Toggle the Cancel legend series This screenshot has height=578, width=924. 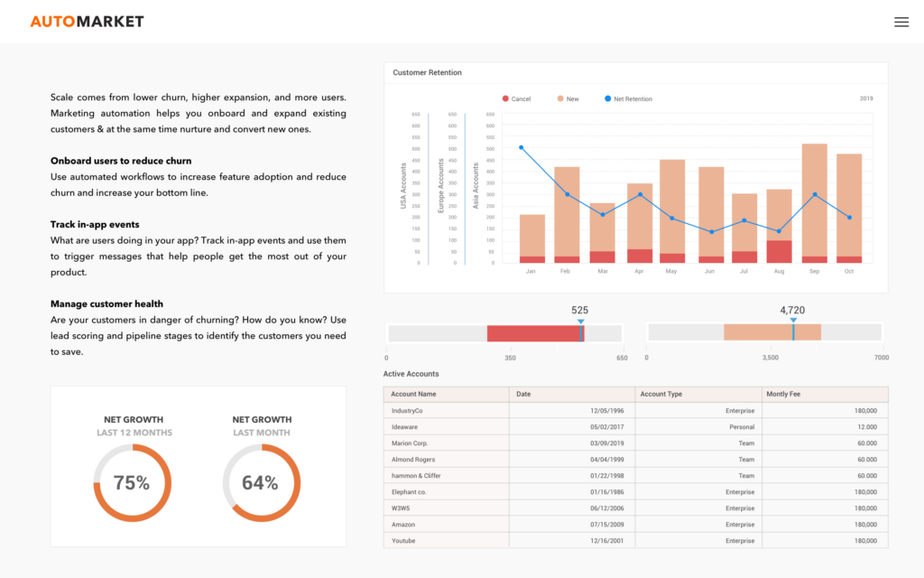[x=516, y=98]
